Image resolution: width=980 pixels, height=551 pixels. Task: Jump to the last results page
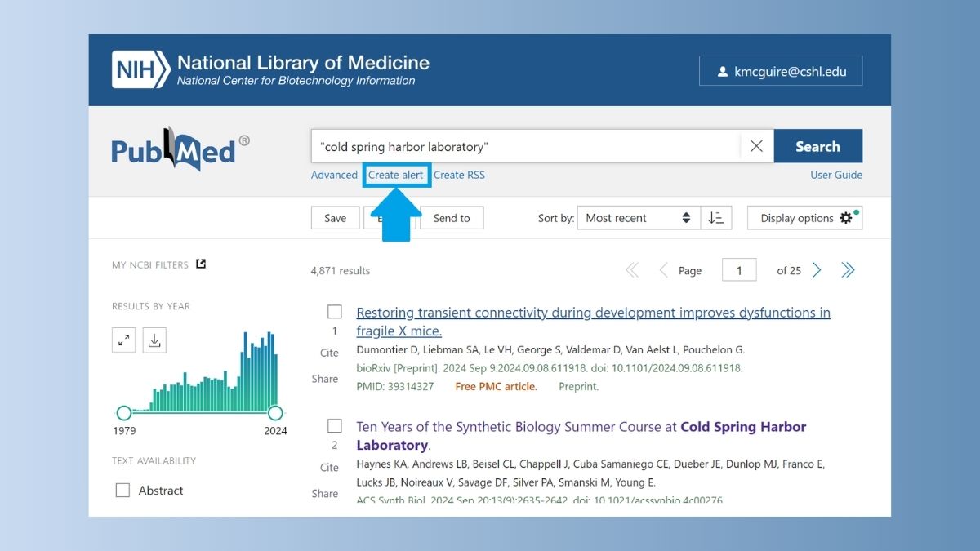848,270
